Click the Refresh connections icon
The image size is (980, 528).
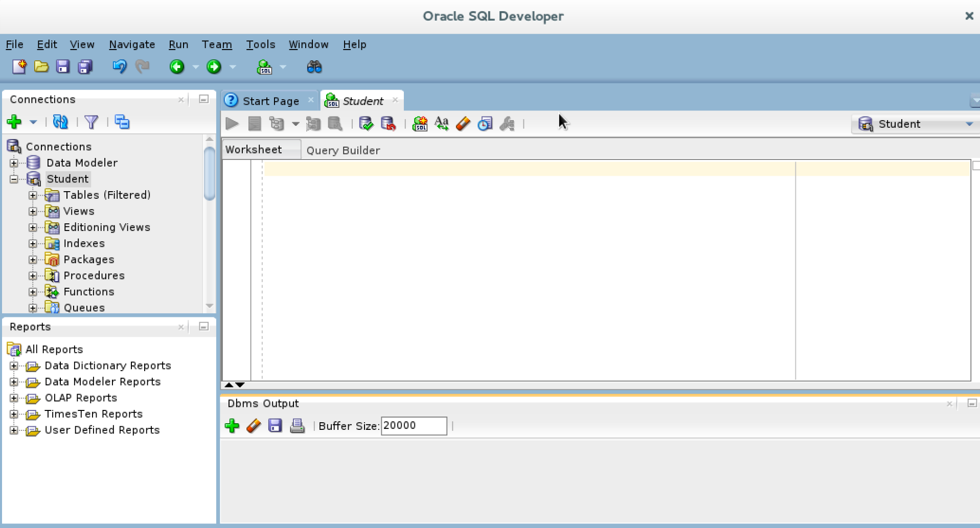click(x=60, y=122)
